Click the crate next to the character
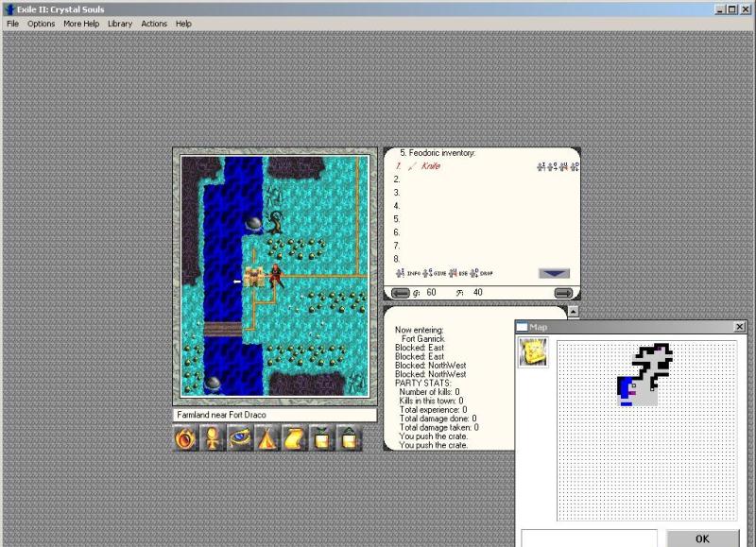The width and height of the screenshot is (756, 547). (255, 276)
